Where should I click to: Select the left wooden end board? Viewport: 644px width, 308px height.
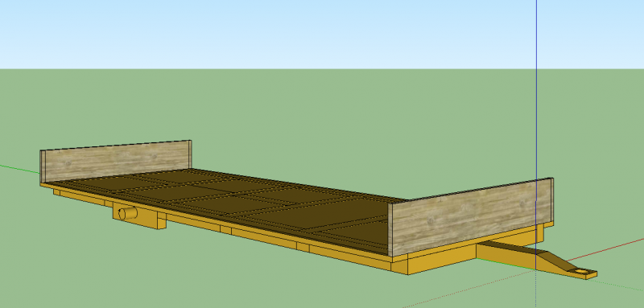117,161
